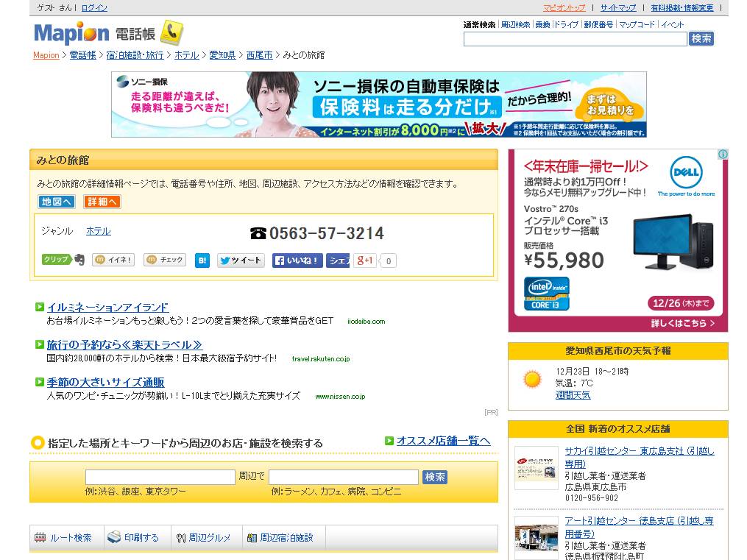747x560 pixels.
Task: Click the printer icon for 印刷する
Action: click(114, 537)
